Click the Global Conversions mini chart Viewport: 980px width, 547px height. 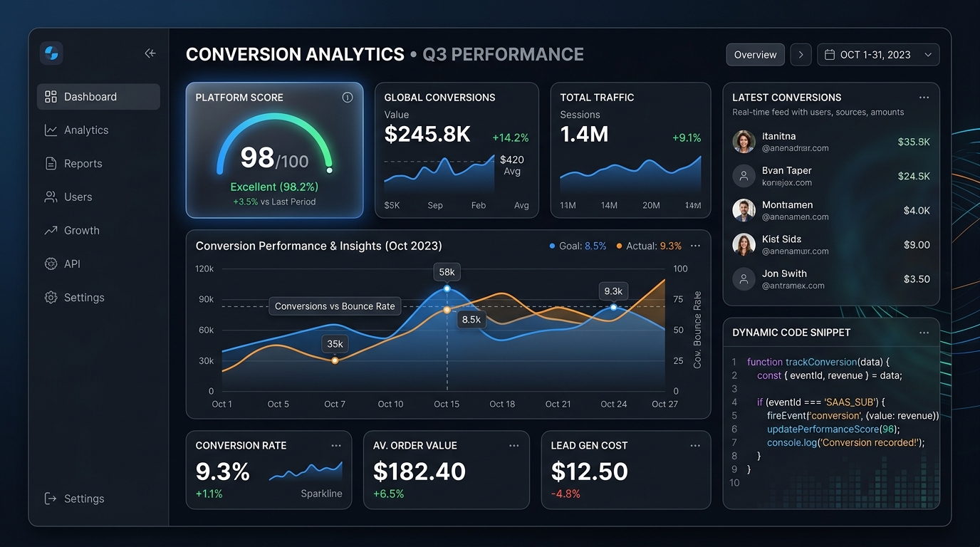click(x=439, y=175)
